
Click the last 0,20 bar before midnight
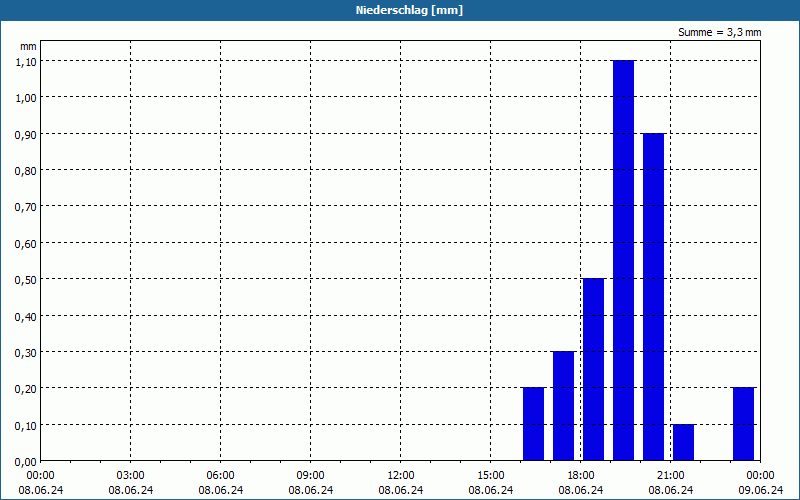[x=743, y=424]
